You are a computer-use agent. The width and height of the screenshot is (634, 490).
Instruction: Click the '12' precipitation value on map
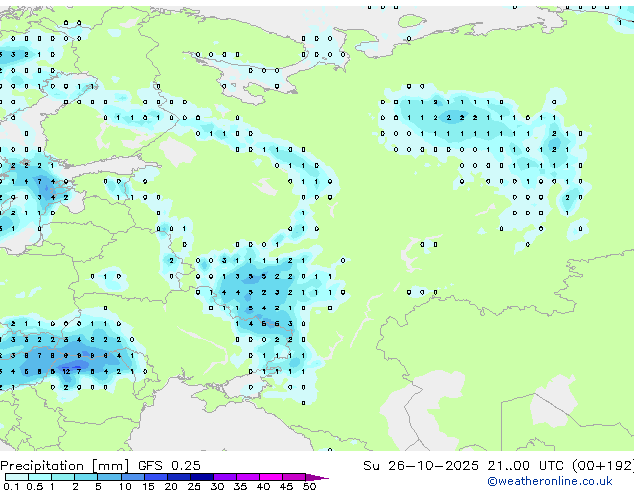(66, 372)
